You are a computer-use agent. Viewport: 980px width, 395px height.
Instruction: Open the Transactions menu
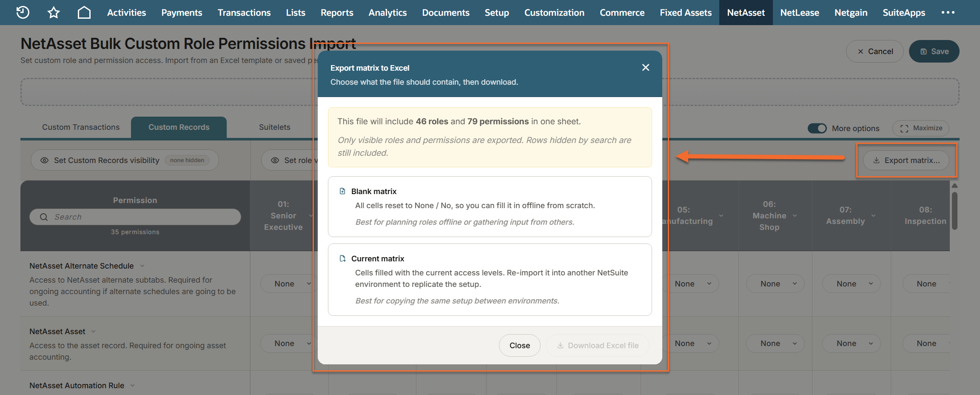(244, 12)
